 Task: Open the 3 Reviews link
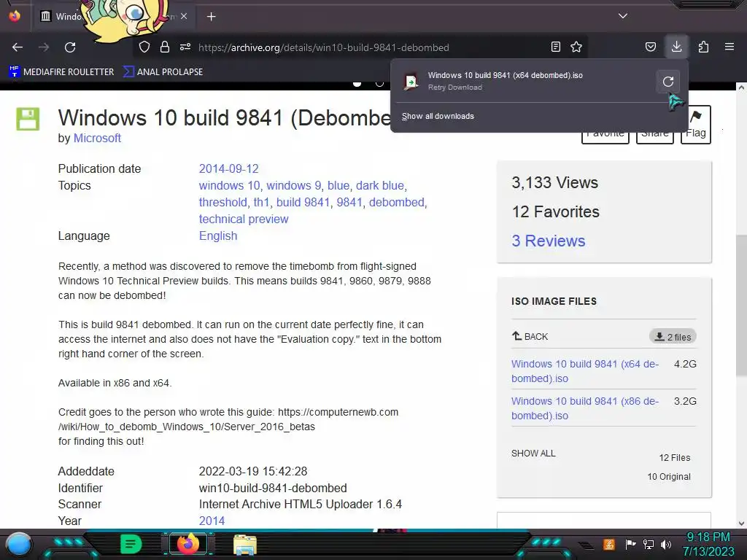[549, 241]
